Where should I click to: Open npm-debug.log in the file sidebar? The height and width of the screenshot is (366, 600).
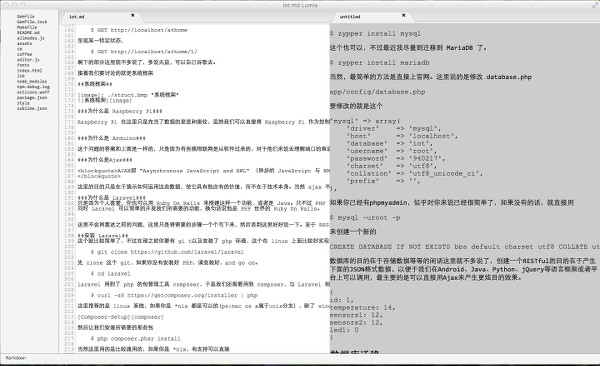coord(33,87)
